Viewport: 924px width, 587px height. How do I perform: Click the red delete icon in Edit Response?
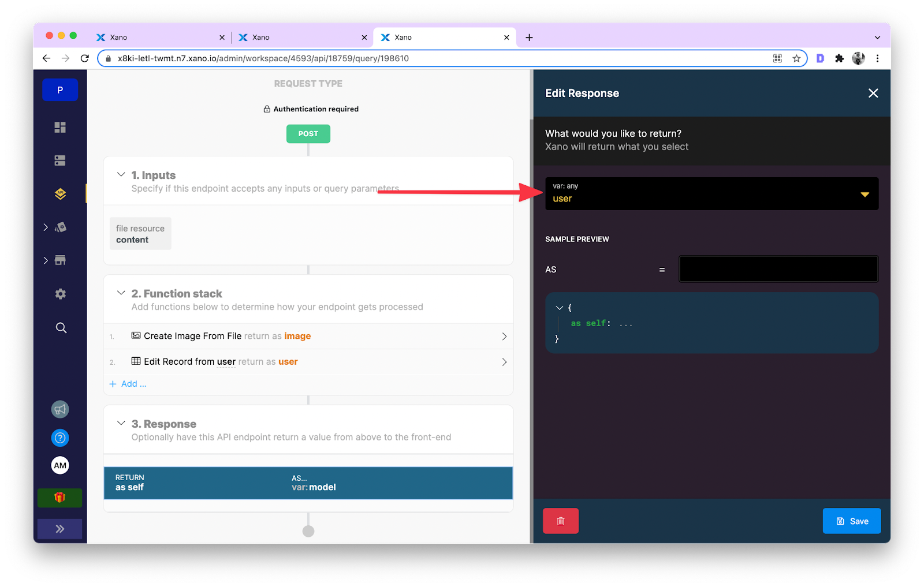pos(560,521)
